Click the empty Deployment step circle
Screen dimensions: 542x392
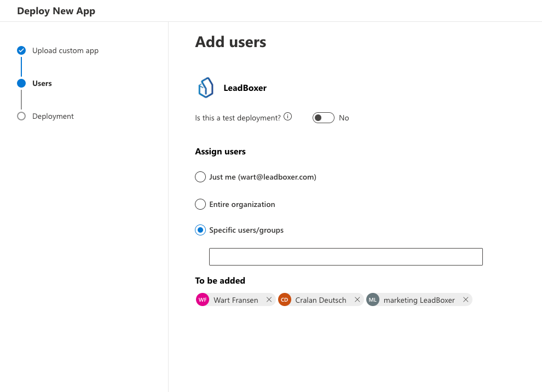coord(21,116)
